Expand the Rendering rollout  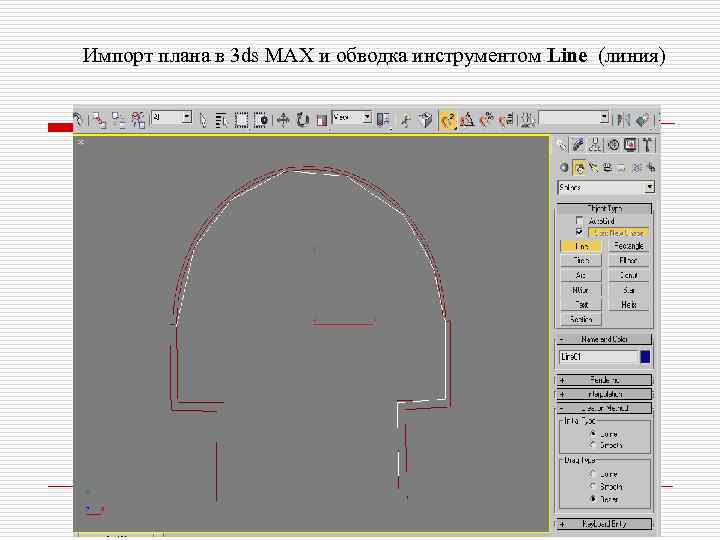(604, 380)
